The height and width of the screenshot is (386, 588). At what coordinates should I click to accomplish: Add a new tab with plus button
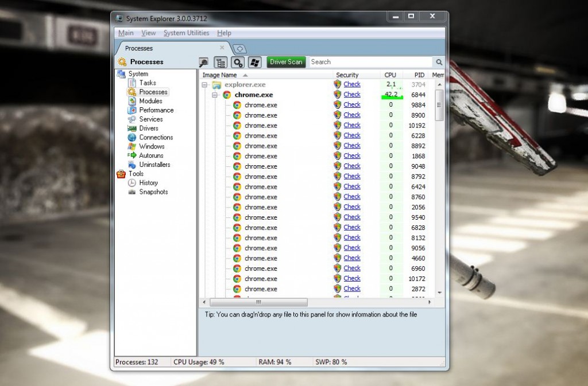click(x=240, y=49)
